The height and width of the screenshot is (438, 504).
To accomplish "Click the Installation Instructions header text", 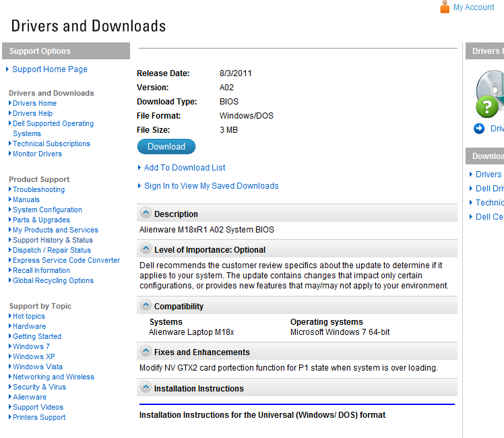I will click(199, 389).
